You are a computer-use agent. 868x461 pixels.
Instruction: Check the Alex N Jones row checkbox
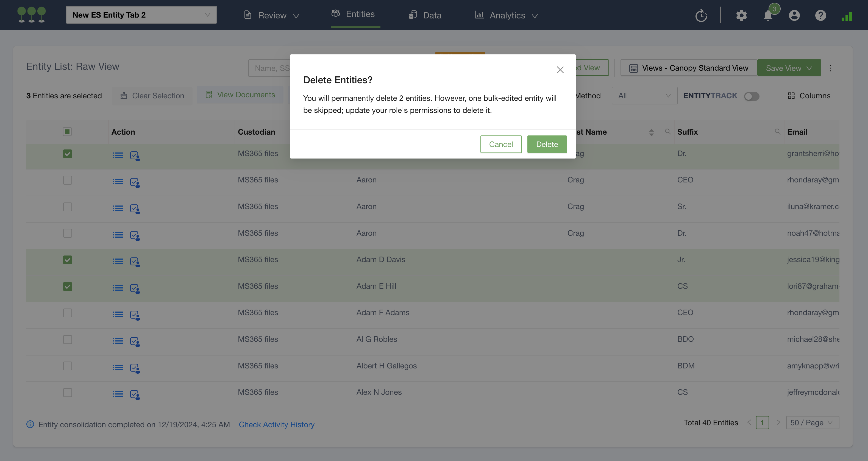click(x=67, y=393)
